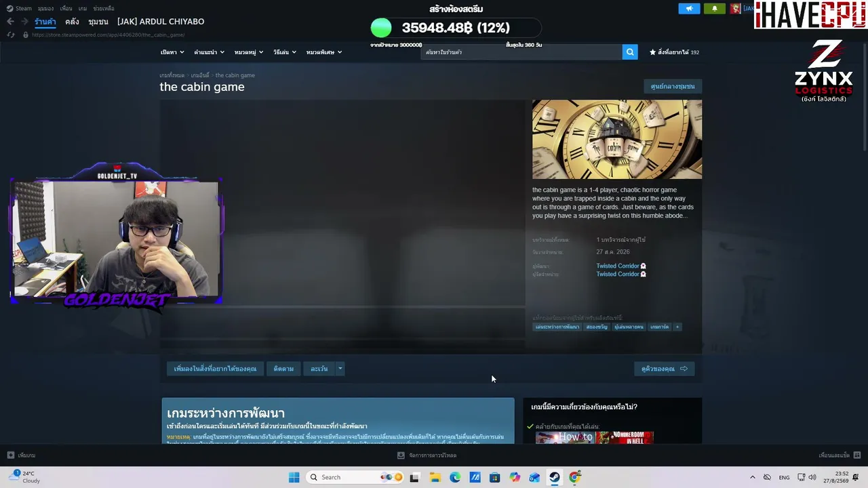868x488 pixels.
Task: Click the Task View icon on the taskbar
Action: point(414,477)
